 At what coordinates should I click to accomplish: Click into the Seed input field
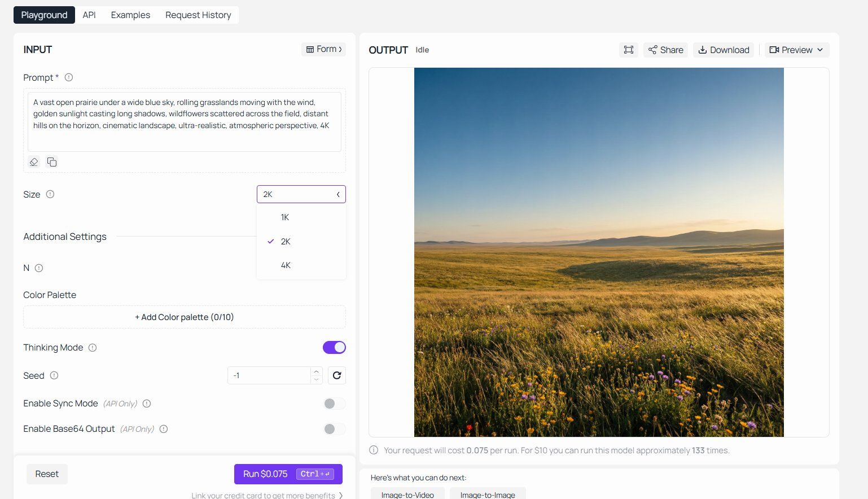269,375
